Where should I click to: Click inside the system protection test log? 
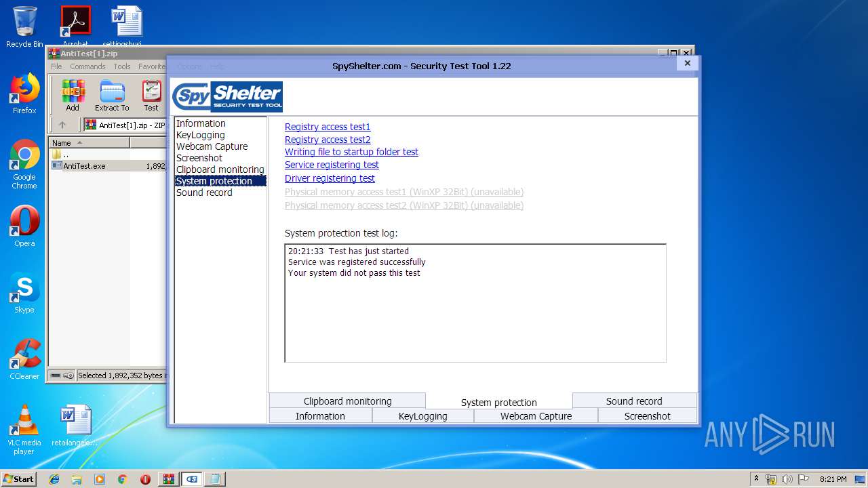(475, 303)
